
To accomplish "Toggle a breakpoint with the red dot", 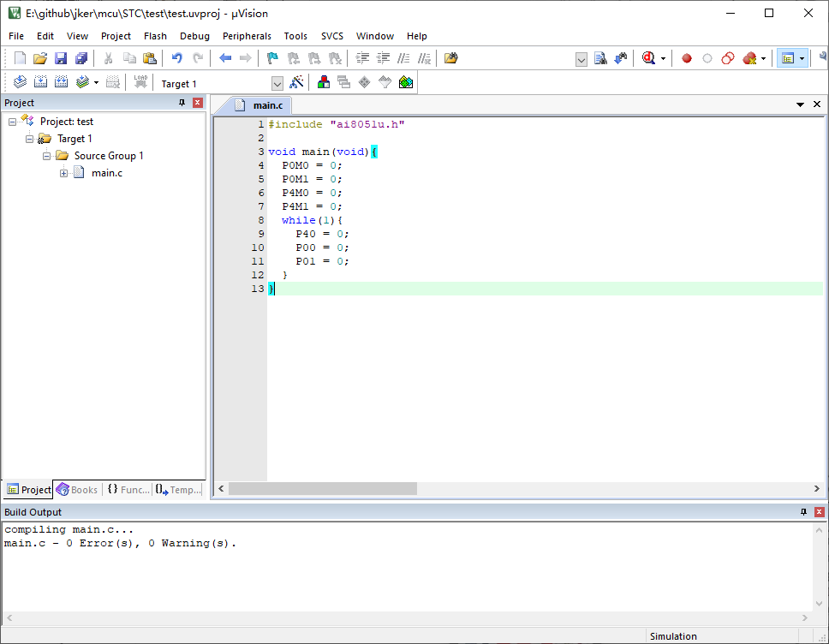I will 687,58.
